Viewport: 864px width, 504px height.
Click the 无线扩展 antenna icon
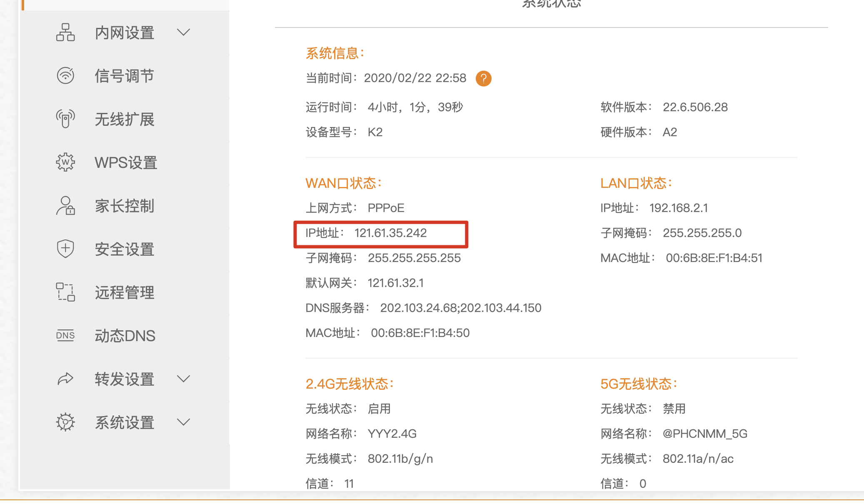pos(65,119)
